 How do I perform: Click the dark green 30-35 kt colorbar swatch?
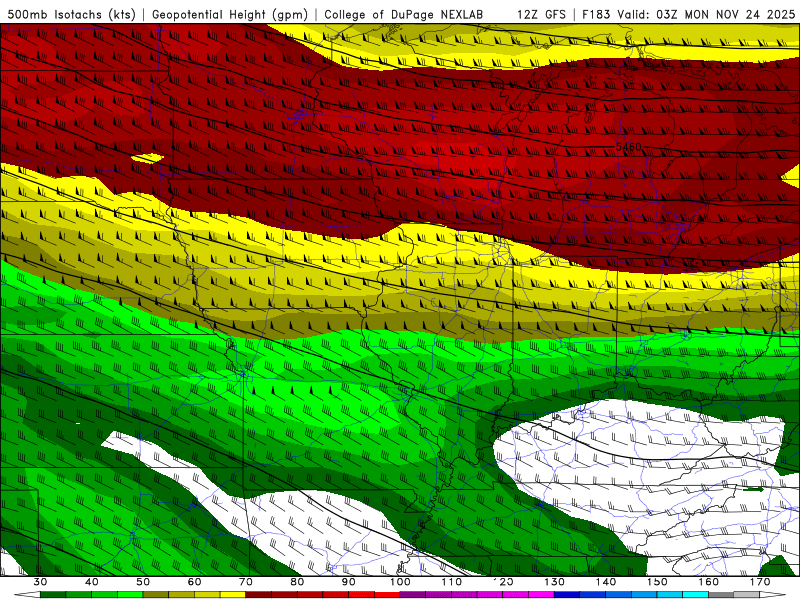point(53,594)
